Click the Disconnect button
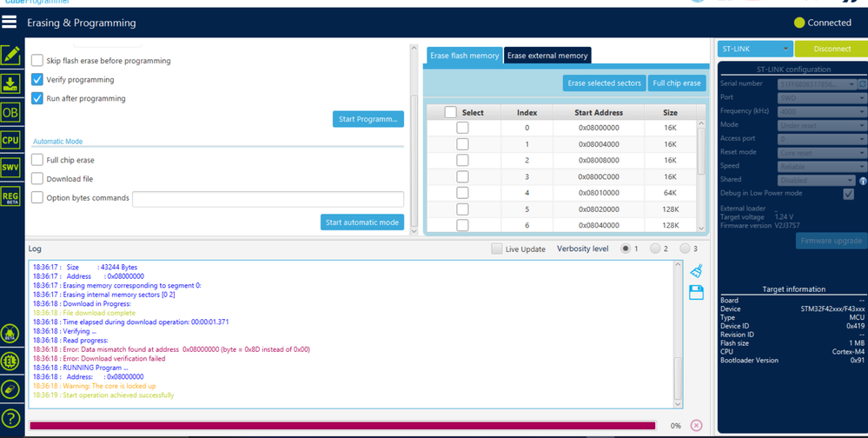 point(832,49)
